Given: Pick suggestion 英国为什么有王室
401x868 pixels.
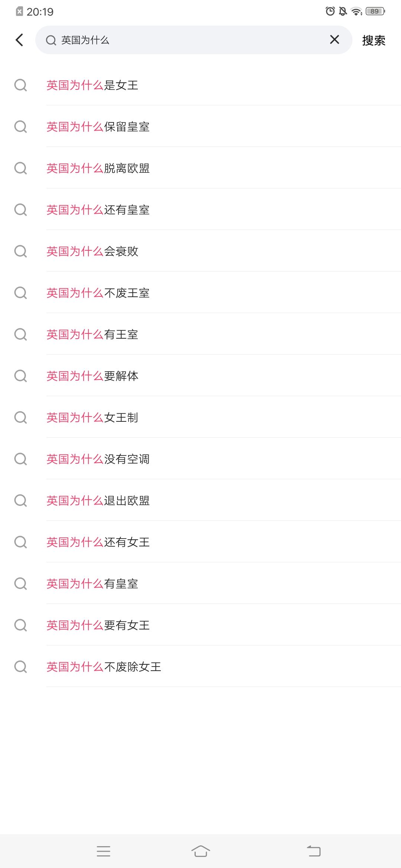Looking at the screenshot, I should [x=92, y=335].
